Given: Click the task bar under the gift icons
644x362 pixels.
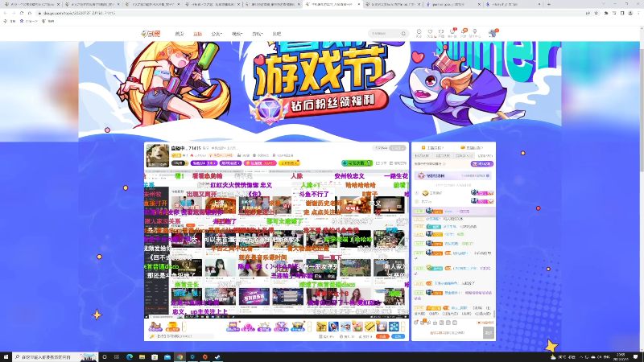Looking at the screenshot, I should [x=181, y=336].
